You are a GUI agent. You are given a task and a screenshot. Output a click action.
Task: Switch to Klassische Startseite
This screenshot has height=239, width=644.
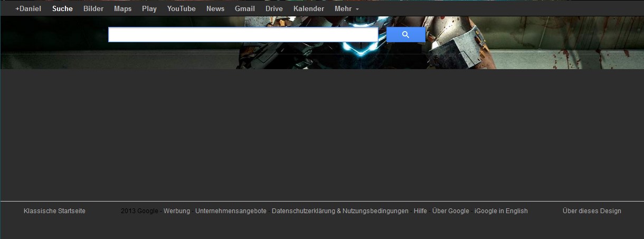click(54, 211)
